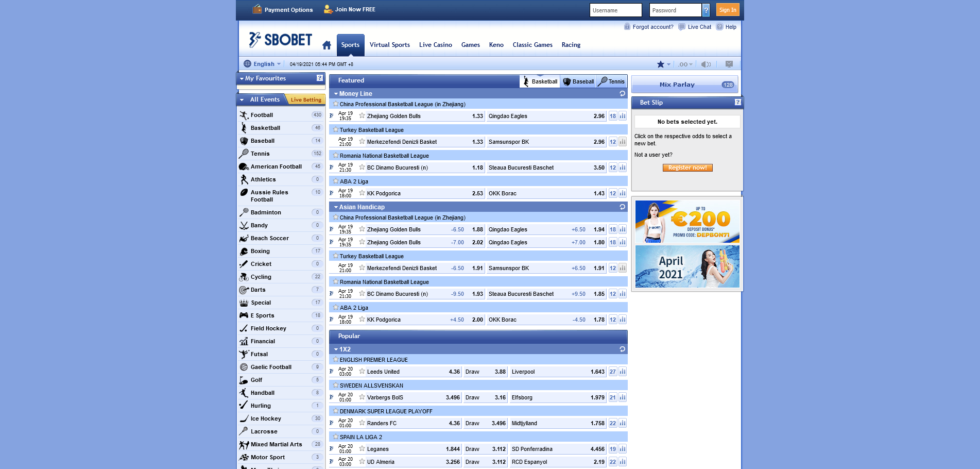The width and height of the screenshot is (980, 469).
Task: Select Zhejiang Golden Bulls odds 1.33
Action: (478, 116)
